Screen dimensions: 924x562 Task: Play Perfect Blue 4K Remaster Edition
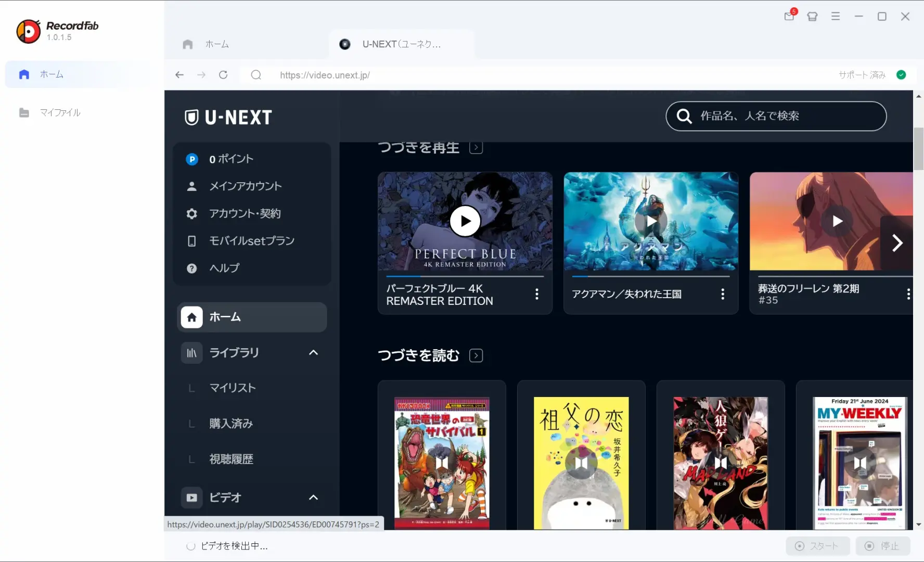[465, 221]
